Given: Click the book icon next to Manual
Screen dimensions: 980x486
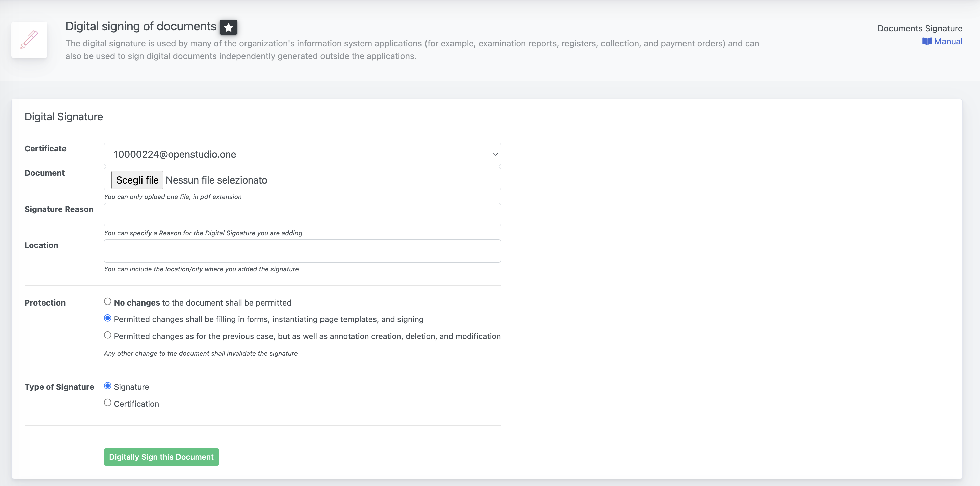Looking at the screenshot, I should pos(927,41).
